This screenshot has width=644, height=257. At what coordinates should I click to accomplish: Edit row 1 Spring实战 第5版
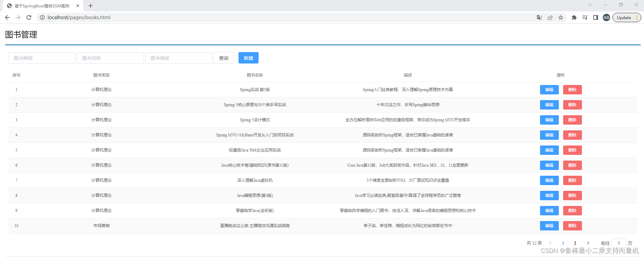(x=549, y=90)
